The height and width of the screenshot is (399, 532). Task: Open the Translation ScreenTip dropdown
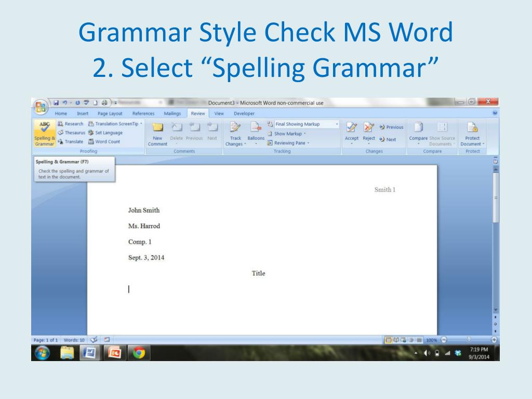click(x=115, y=124)
